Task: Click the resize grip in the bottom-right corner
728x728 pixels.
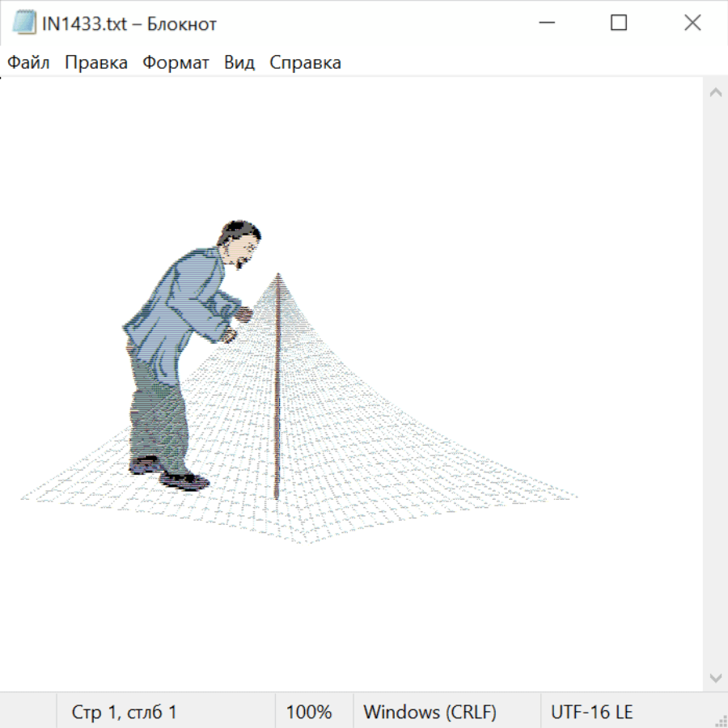Action: click(720, 720)
